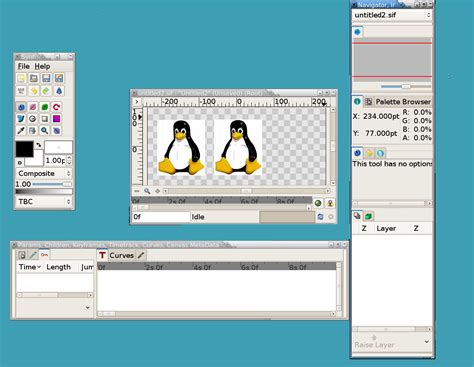Select the Keyframes tab icon in bottom panel
Viewport: 474px width, 367px height.
(x=44, y=255)
